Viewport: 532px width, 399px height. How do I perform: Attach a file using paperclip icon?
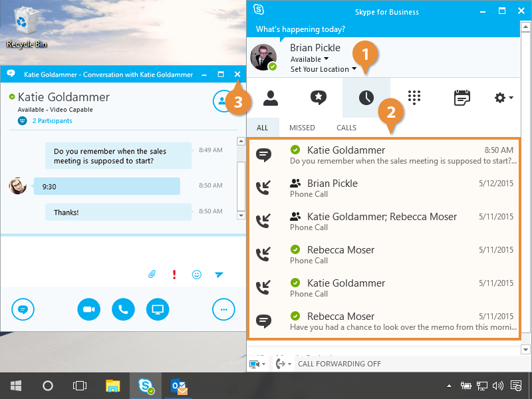coord(152,274)
